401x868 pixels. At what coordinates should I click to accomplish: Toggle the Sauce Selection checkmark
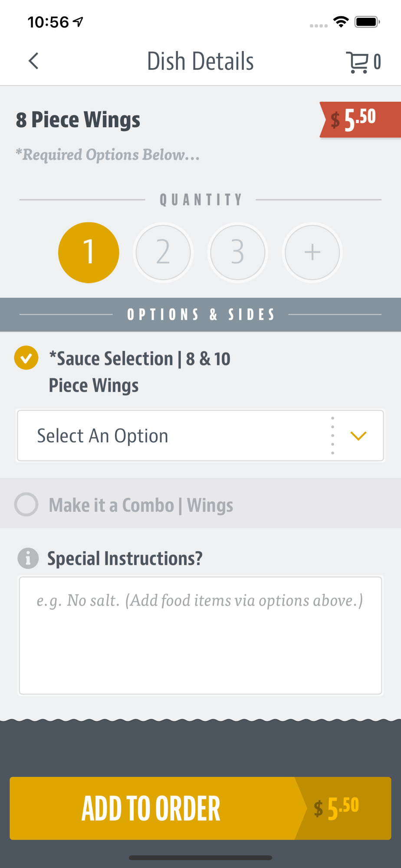click(26, 358)
